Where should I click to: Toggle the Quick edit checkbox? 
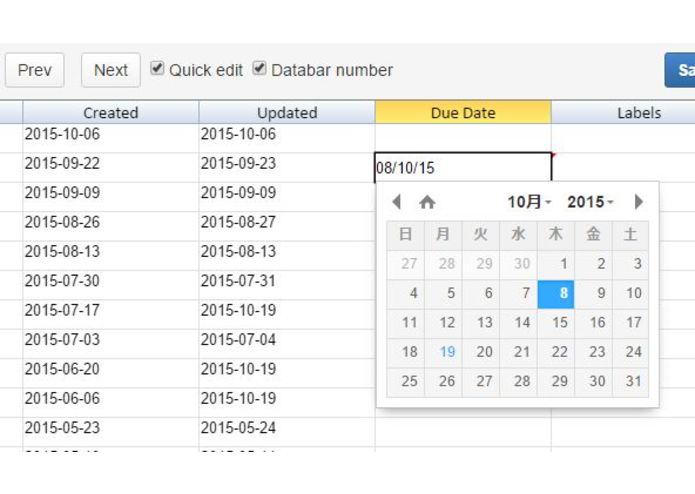[x=157, y=68]
